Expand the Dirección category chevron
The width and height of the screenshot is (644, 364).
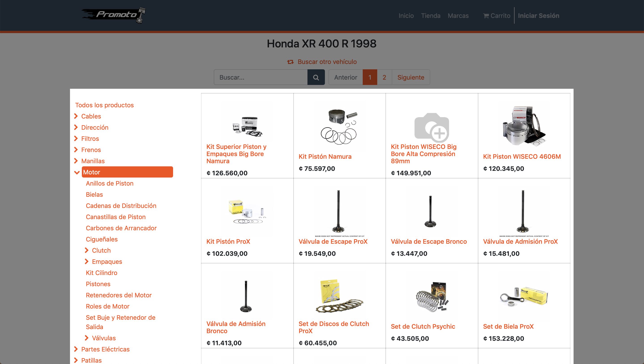click(76, 127)
